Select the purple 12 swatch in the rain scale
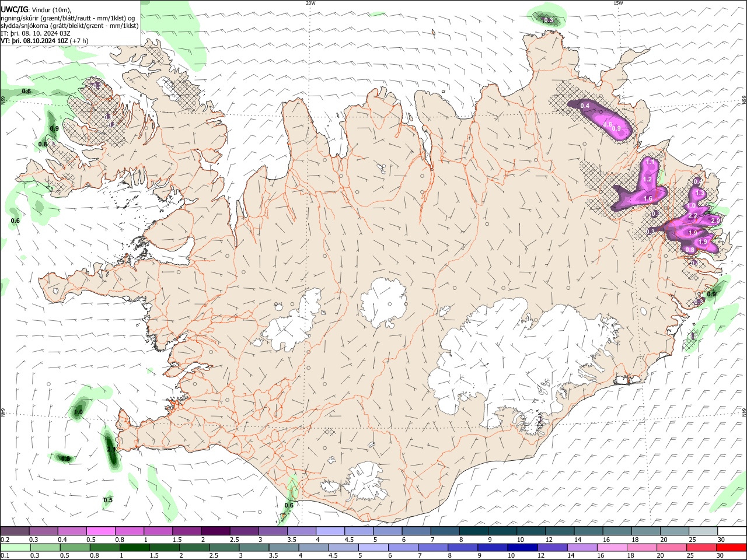Screen dimensions: 747x560 point(552,547)
